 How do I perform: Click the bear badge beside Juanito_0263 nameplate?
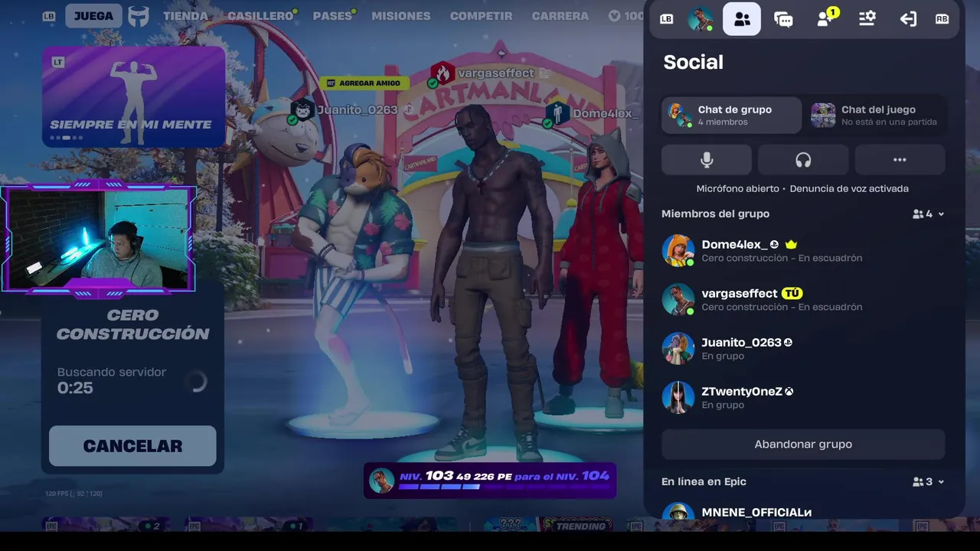[302, 109]
